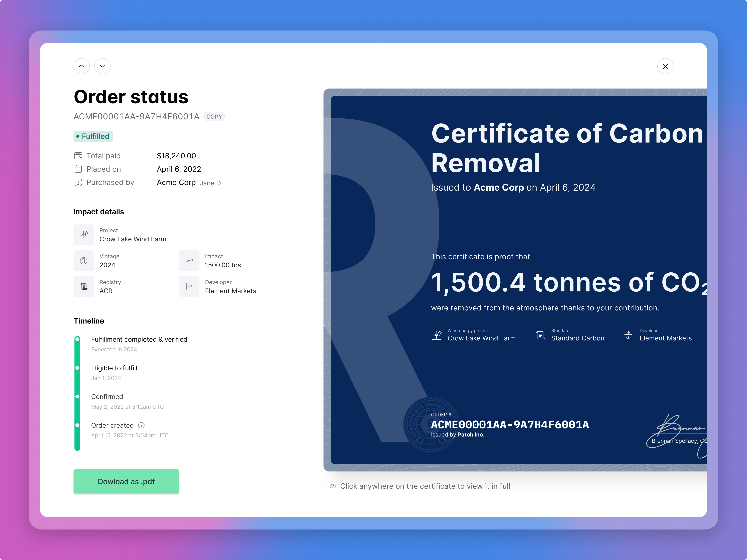Go to next order with down chevron

(x=102, y=66)
